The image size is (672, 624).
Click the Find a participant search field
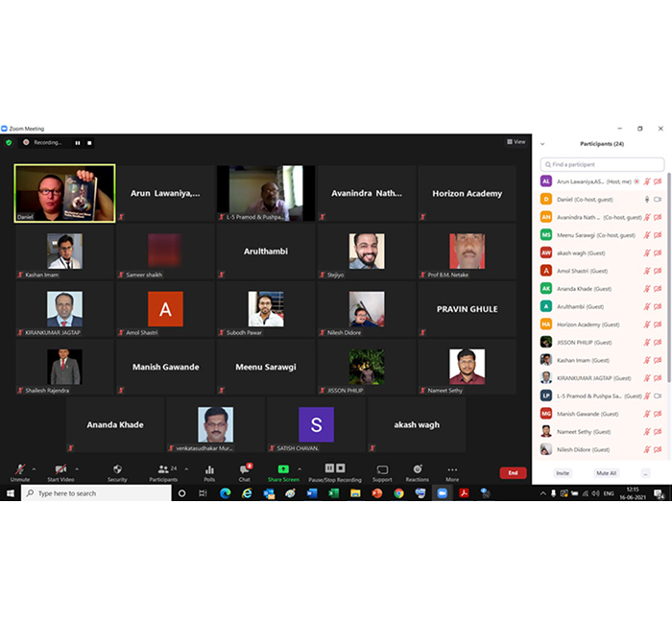(x=602, y=165)
